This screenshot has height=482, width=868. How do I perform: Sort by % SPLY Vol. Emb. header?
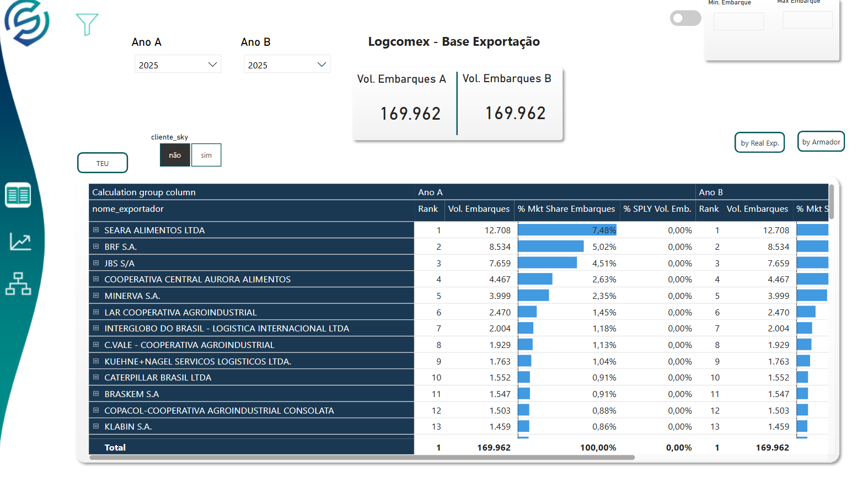pyautogui.click(x=657, y=209)
